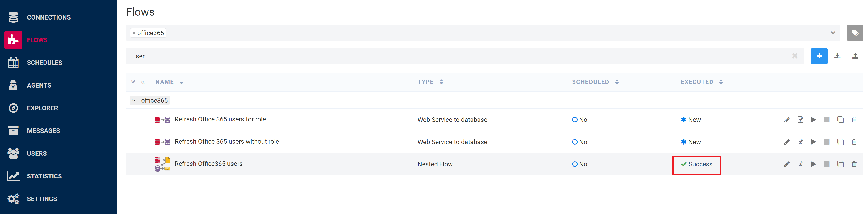Stop 'Refresh Office 365 users for role' flow
The image size is (868, 214).
pos(826,120)
